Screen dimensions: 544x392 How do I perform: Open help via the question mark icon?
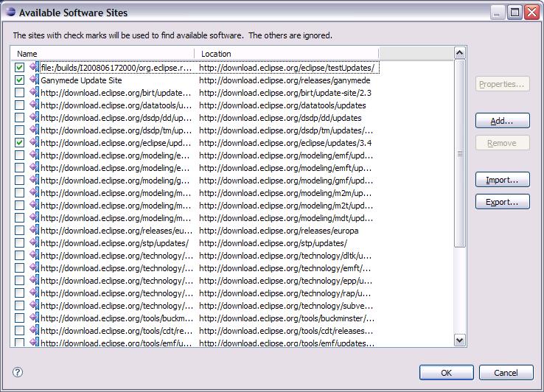(18, 372)
